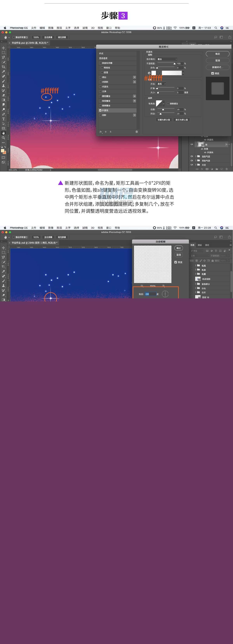Click the 复位为默认值 button
Image resolution: width=233 pixels, height=644 pixels.
point(182,120)
